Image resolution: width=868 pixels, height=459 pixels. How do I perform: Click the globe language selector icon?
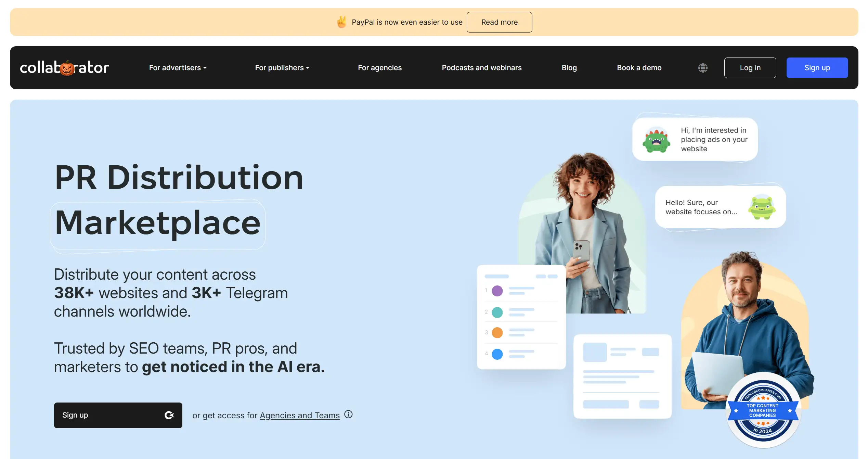[x=703, y=68]
